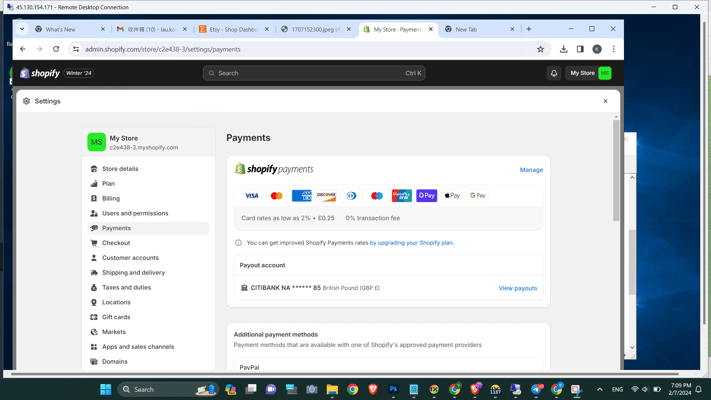Open a new browser tab
711x400 pixels.
529,29
